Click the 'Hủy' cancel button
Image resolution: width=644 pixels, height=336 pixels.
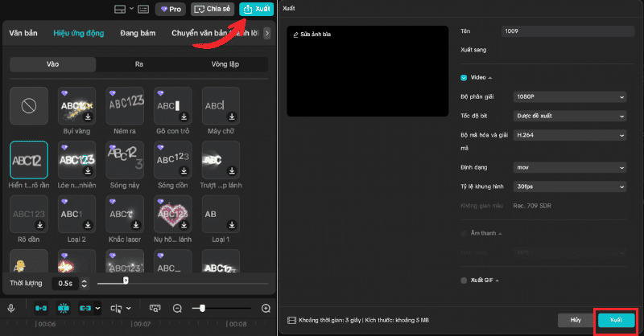(575, 320)
